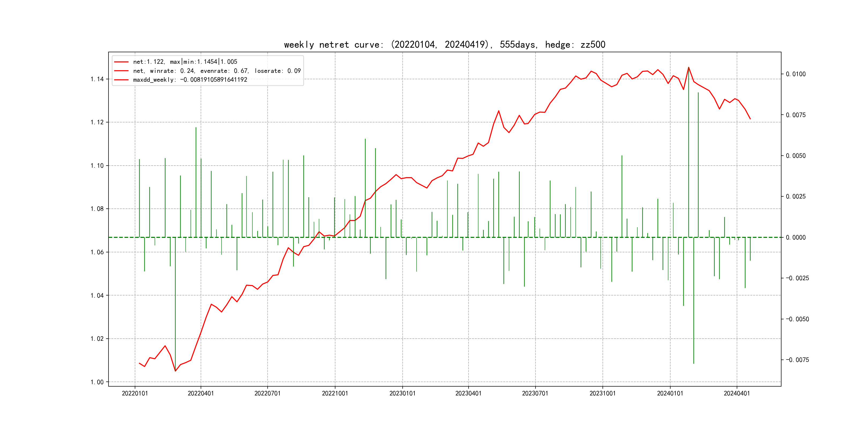
Task: Click the 1.14 left axis tick label
Action: coord(97,79)
